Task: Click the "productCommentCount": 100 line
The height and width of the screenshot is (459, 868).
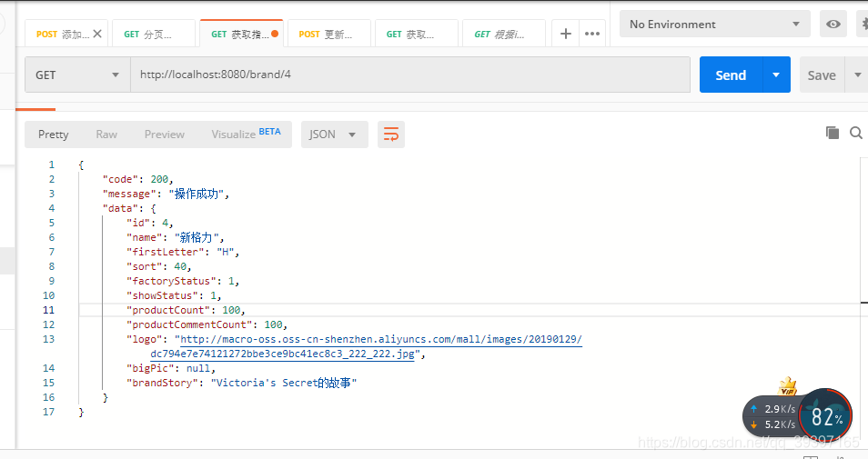Action: pos(207,324)
